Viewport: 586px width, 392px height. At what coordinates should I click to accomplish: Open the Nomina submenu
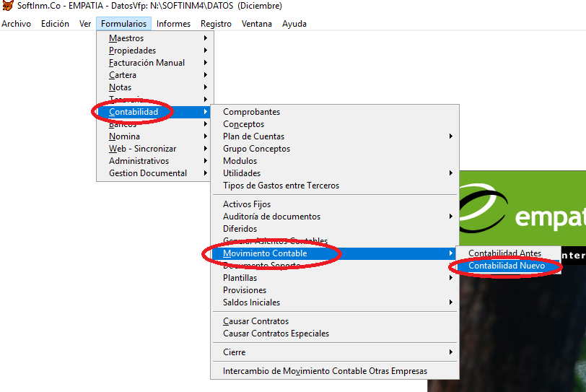coord(155,136)
